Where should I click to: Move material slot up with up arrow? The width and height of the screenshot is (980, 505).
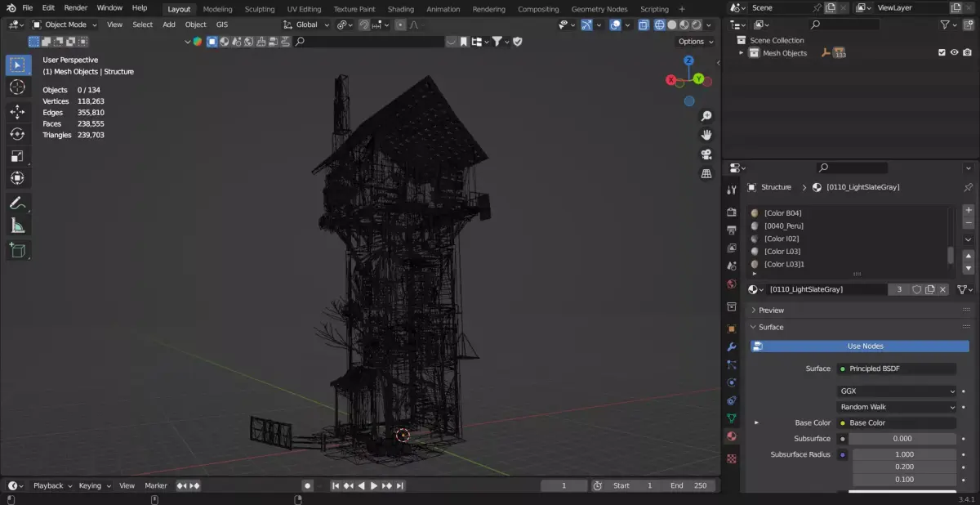pyautogui.click(x=969, y=255)
